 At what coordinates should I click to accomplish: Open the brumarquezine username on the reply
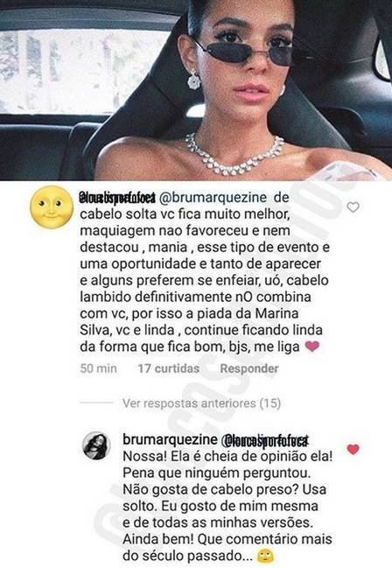pyautogui.click(x=170, y=439)
